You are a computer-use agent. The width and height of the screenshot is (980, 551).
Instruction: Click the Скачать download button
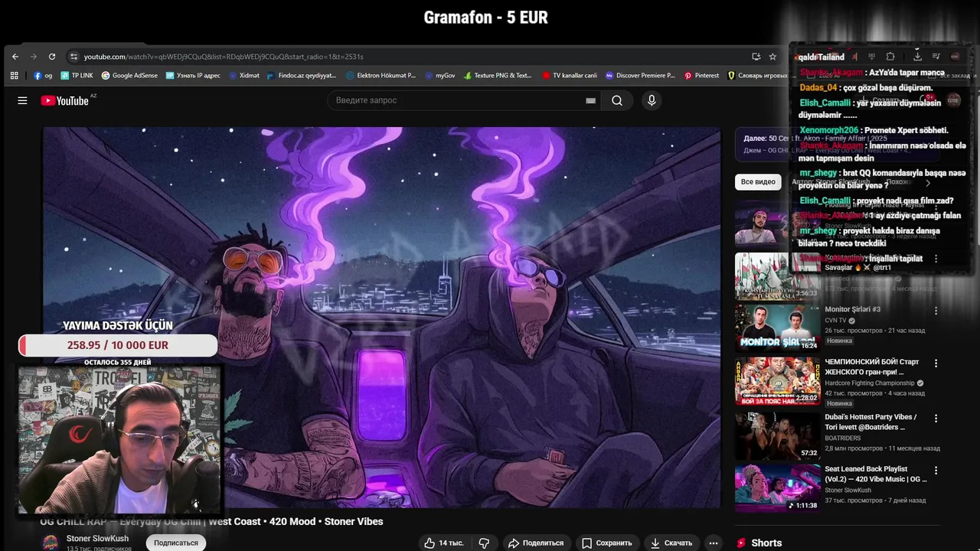click(671, 543)
